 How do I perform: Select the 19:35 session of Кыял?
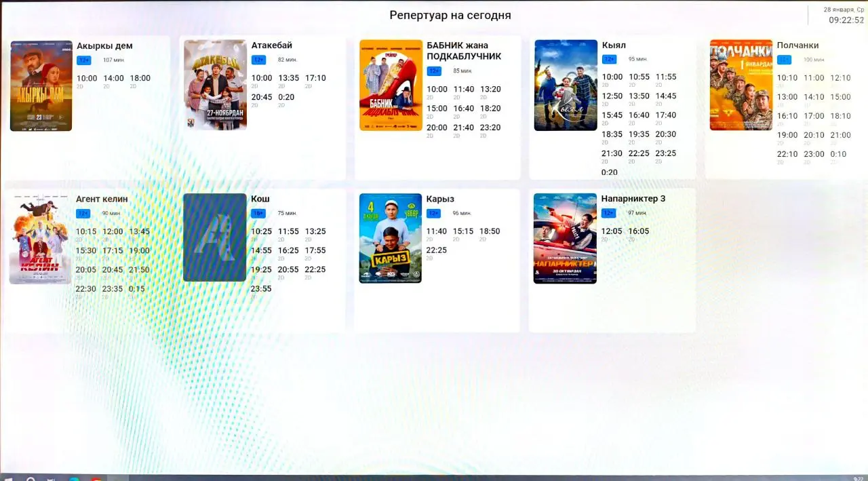[639, 135]
